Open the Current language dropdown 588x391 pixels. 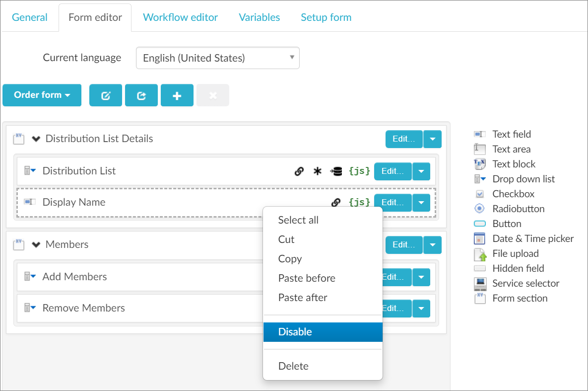coord(217,58)
